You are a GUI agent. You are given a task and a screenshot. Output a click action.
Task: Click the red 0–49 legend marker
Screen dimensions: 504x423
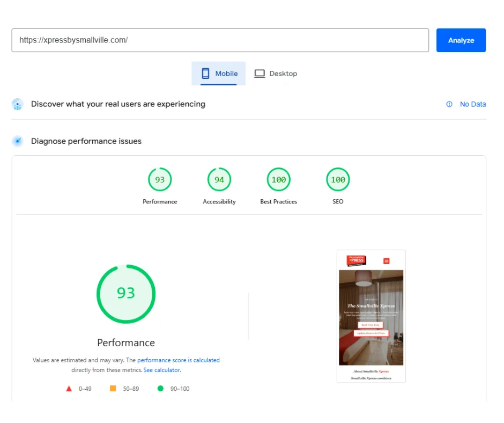69,388
